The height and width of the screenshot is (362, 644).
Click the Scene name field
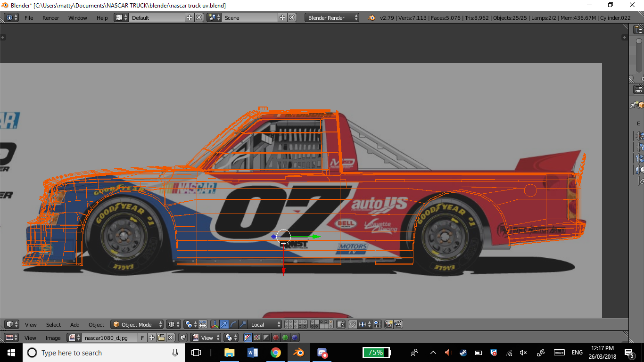point(249,17)
